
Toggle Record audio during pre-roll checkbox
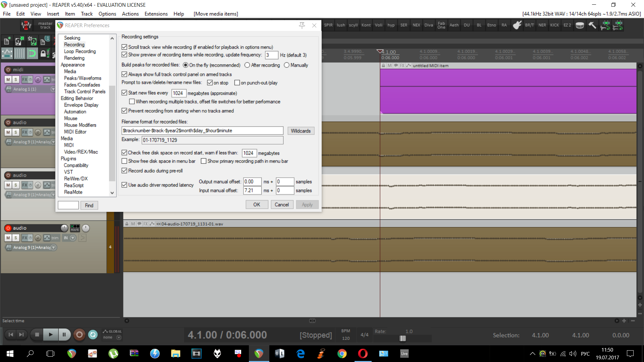click(x=124, y=171)
